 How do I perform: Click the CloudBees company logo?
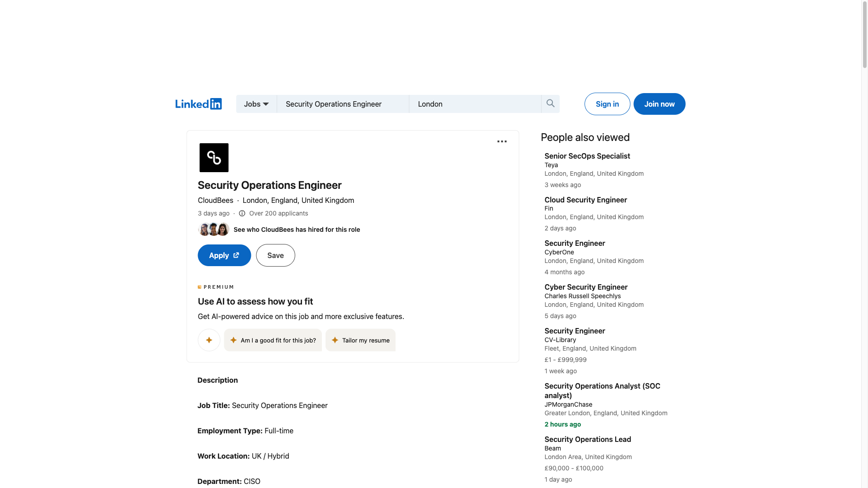214,158
